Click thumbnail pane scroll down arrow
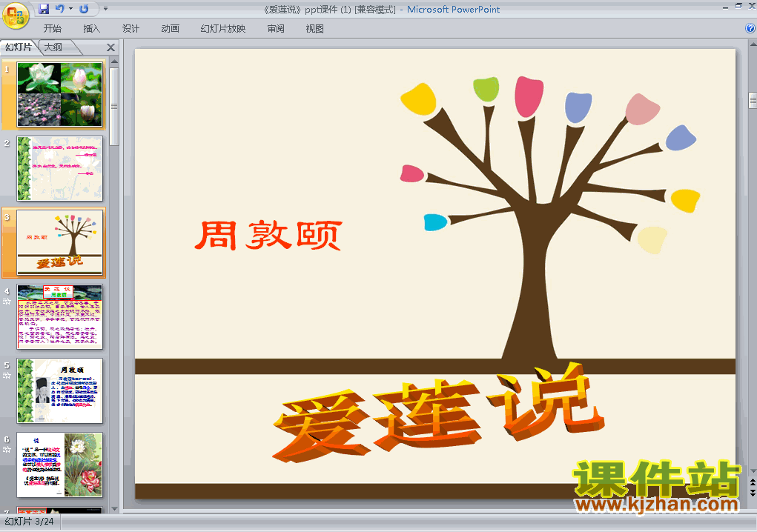 click(x=114, y=508)
